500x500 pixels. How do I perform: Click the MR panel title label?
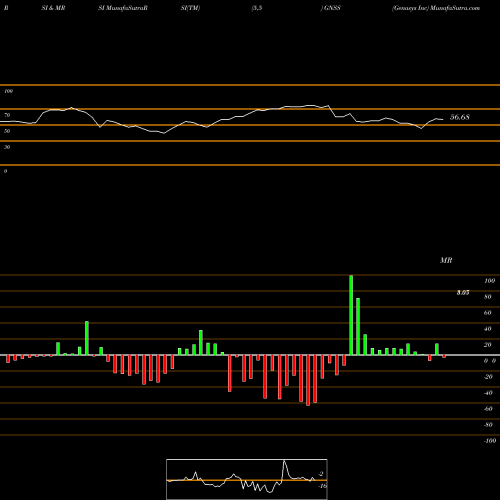coord(446,260)
